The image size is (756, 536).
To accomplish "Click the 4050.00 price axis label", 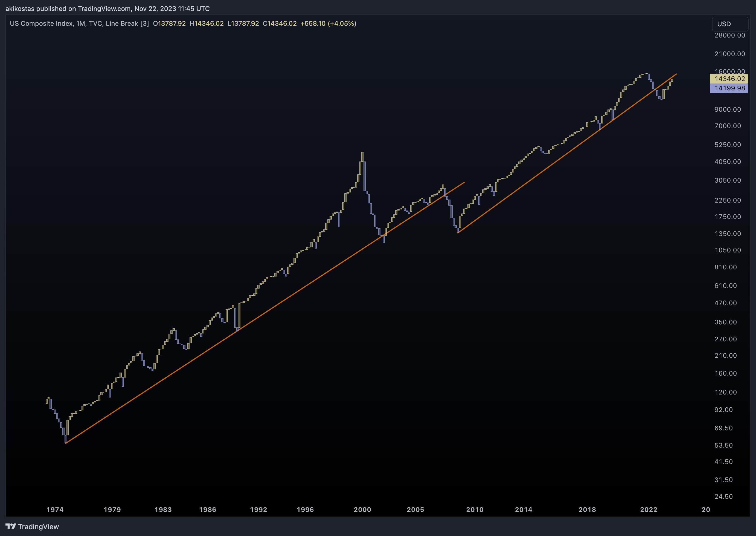I will 728,162.
